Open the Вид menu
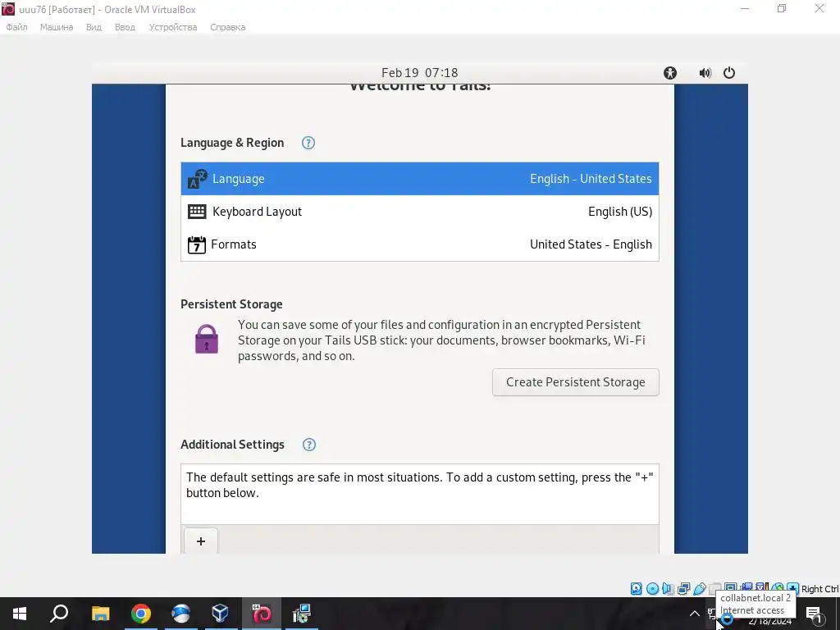Viewport: 840px width, 630px height. 94,27
